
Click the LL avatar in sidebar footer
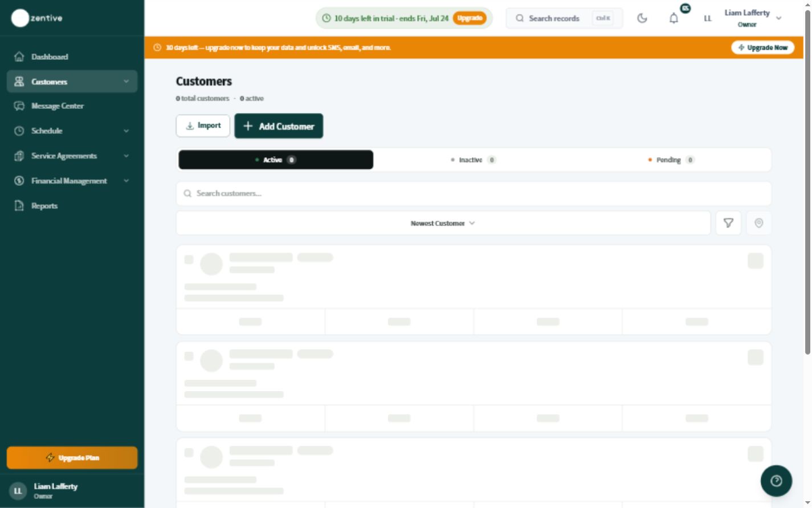tap(18, 491)
